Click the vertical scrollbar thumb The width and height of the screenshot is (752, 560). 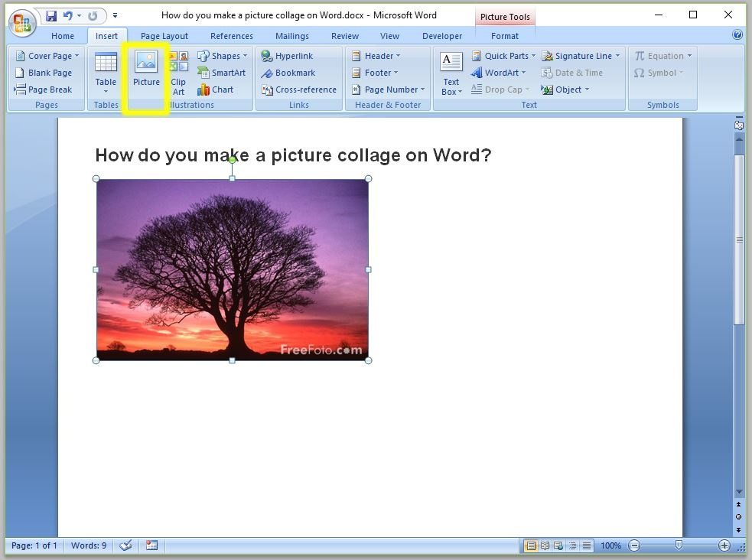click(x=739, y=239)
